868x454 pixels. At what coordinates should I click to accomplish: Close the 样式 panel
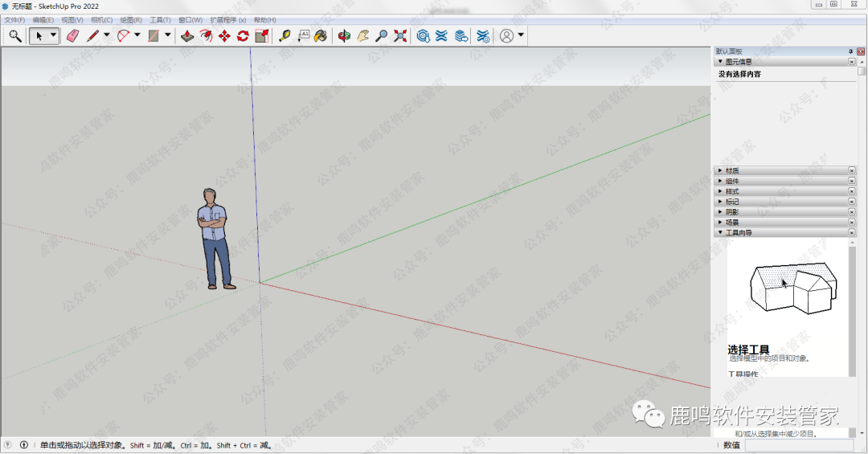click(852, 191)
